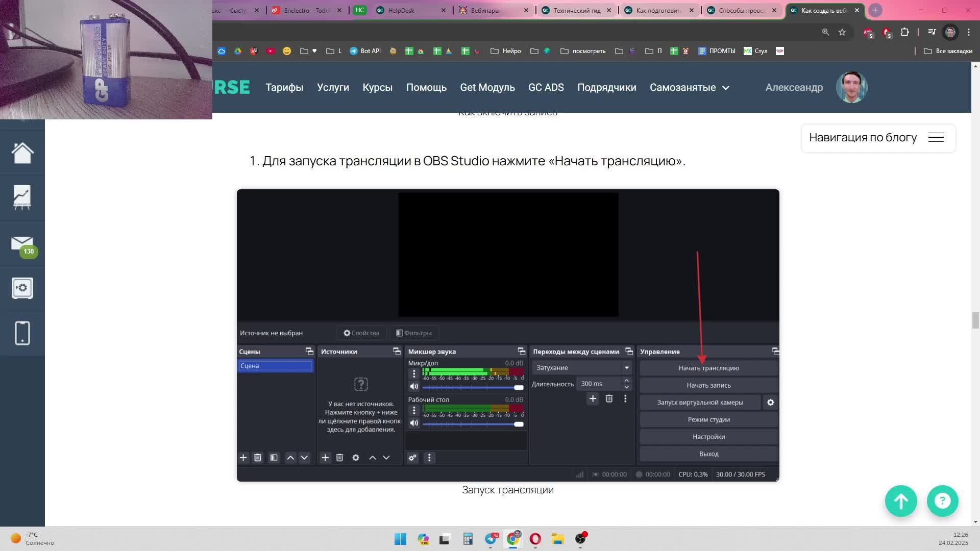The height and width of the screenshot is (551, 980).
Task: Open the weather widget showing -7°C
Action: point(33,539)
